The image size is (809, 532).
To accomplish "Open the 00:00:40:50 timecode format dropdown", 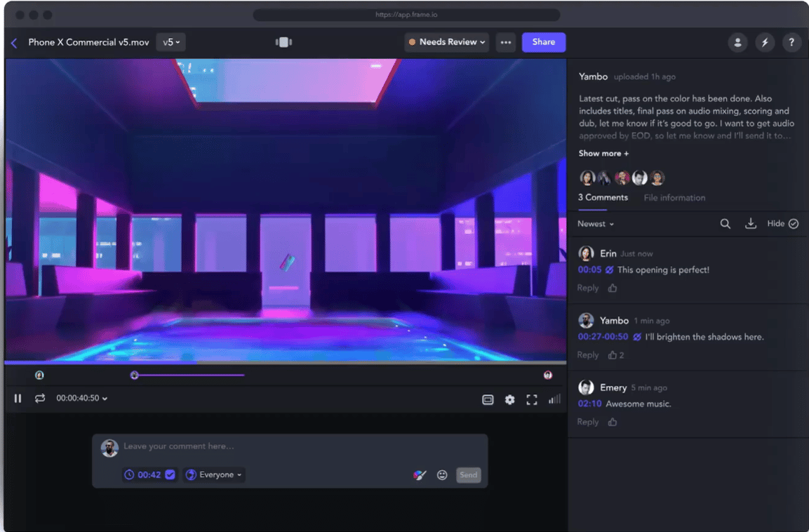I will (x=81, y=399).
